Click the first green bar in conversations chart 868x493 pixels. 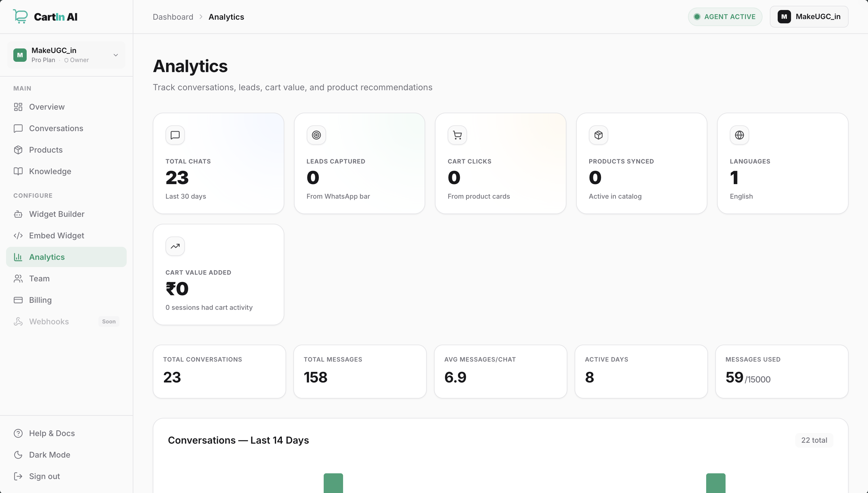[333, 483]
